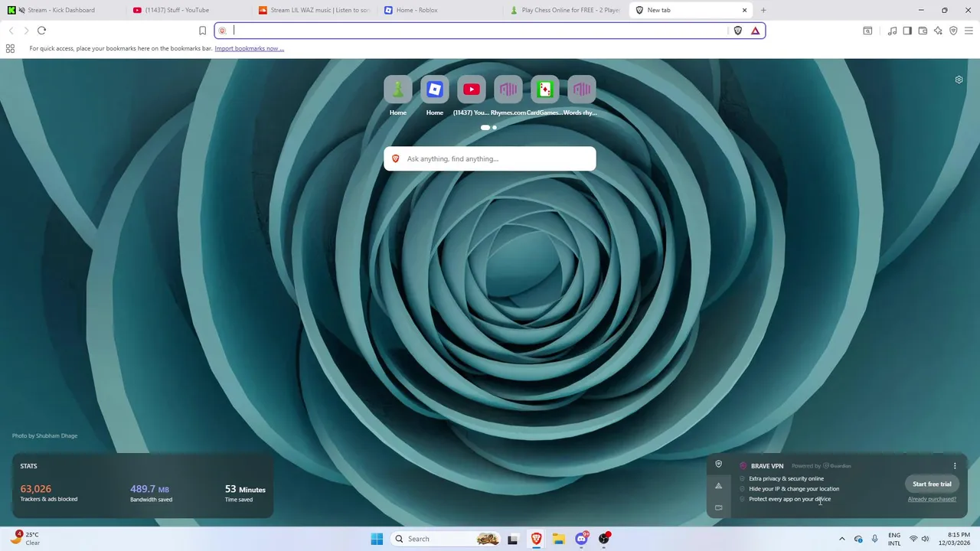Viewport: 980px width, 551px height.
Task: Click the bookmark this tab icon
Action: 202,31
